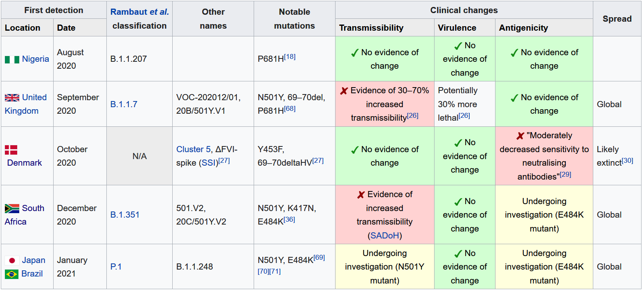Viewport: 644px width, 290px height.
Task: Click the Denmark flag icon
Action: point(11,150)
